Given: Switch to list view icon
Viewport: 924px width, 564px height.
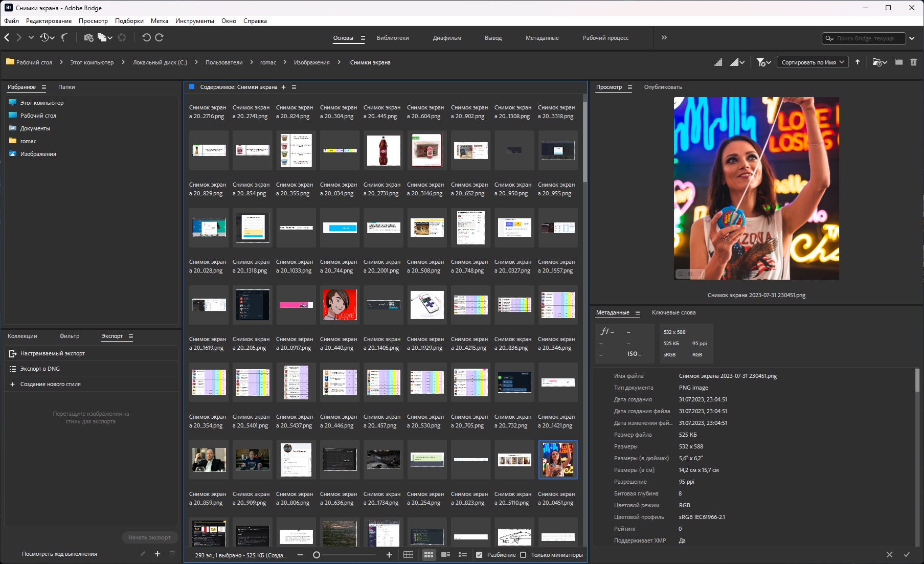Looking at the screenshot, I should tap(463, 555).
